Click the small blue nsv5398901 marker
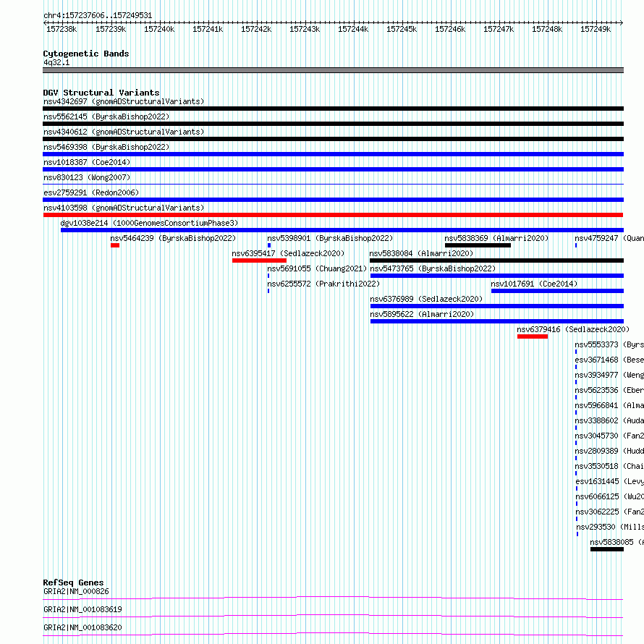The height and width of the screenshot is (644, 644). 269,245
